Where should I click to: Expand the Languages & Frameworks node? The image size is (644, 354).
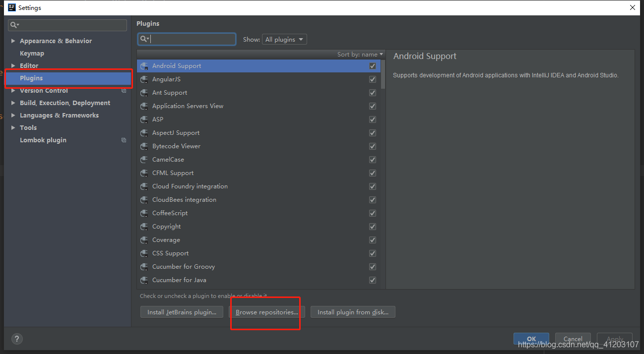pyautogui.click(x=13, y=116)
